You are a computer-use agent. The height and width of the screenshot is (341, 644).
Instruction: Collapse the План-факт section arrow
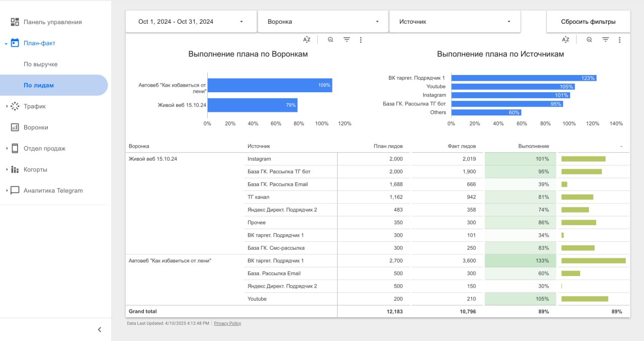click(6, 43)
